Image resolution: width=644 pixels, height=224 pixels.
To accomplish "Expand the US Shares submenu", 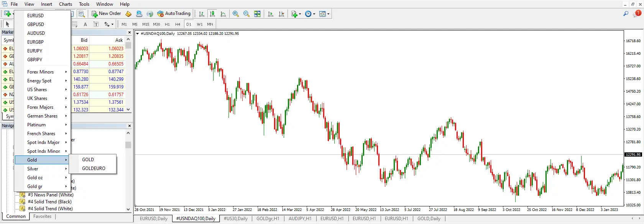I will 43,90.
